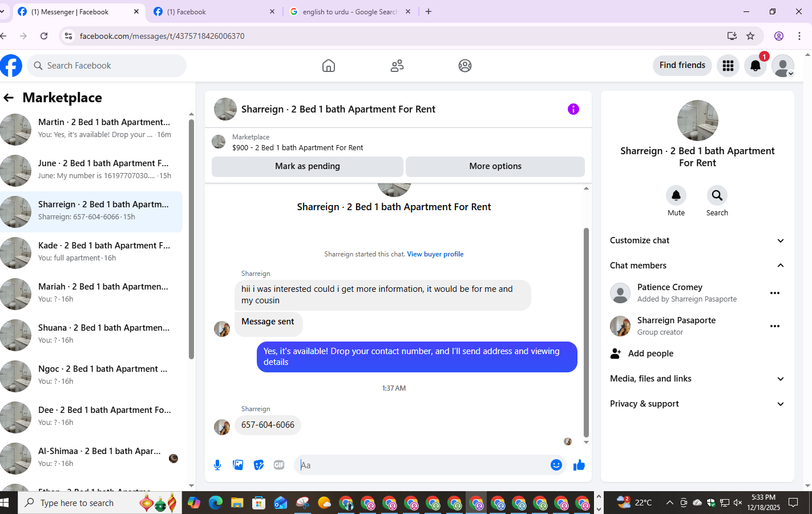812x514 pixels.
Task: Open the Groups icon in top navigation
Action: pos(465,66)
